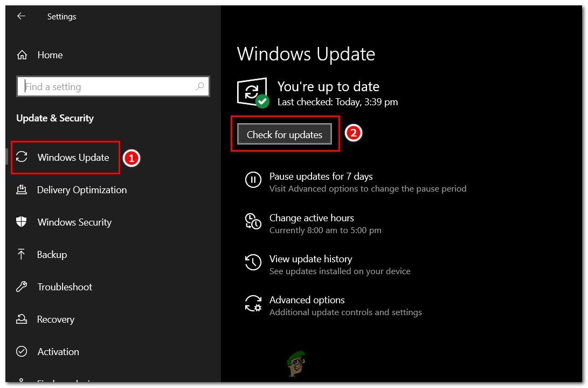The height and width of the screenshot is (388, 588).
Task: Select Windows Update in the sidebar
Action: 73,157
